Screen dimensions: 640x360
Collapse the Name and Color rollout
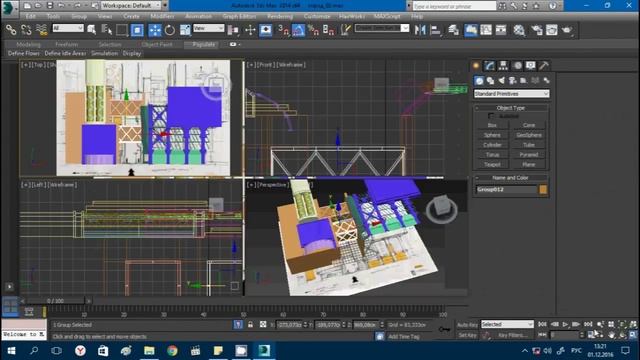click(x=511, y=178)
